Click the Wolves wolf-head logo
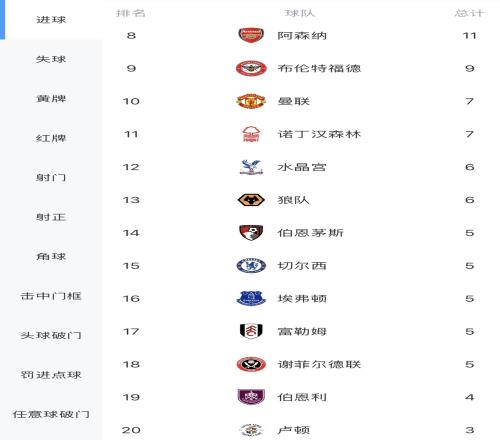 (251, 200)
